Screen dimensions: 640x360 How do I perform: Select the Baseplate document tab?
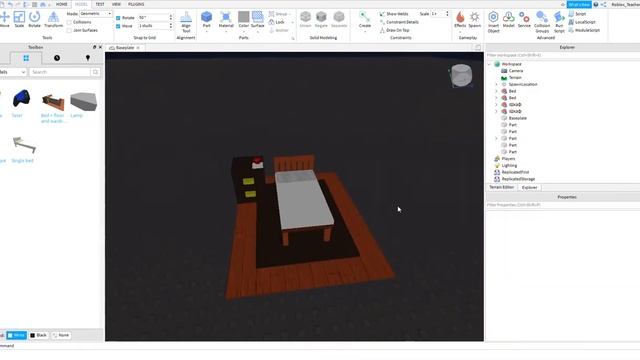coord(124,48)
